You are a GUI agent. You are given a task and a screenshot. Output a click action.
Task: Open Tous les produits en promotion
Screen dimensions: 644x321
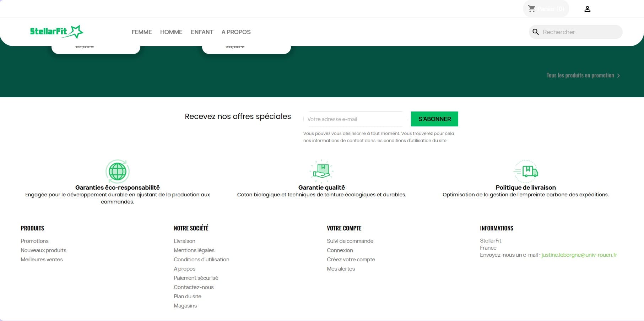coord(580,75)
